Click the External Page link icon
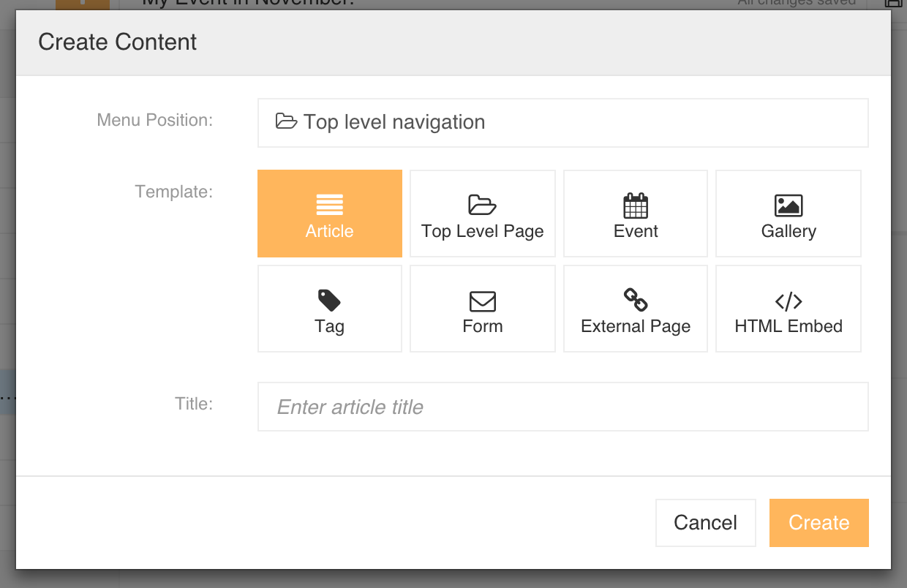Image resolution: width=907 pixels, height=588 pixels. (x=635, y=301)
